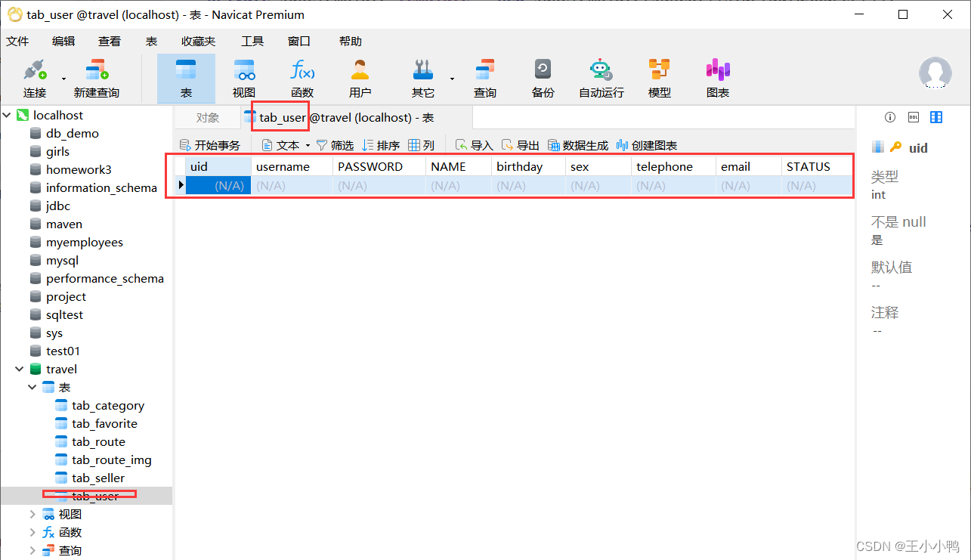The width and height of the screenshot is (971, 560).
Task: Expand the 函数 functions node
Action: [32, 532]
